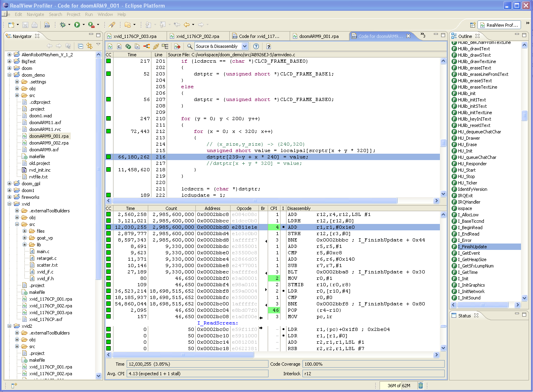Select disassembly row at address 0x0002bbd0
This screenshot has width=533, height=392.
(x=272, y=227)
